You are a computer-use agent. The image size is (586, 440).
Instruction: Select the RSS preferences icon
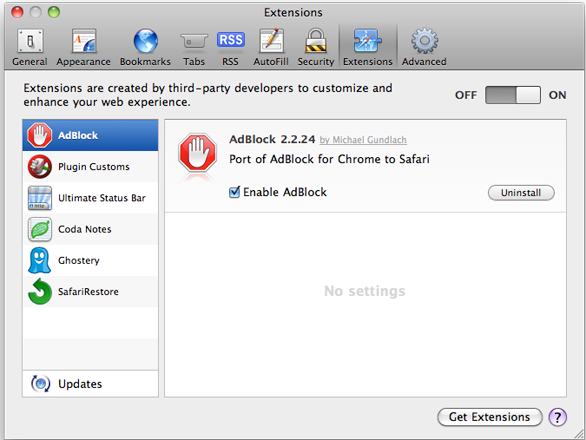(231, 47)
